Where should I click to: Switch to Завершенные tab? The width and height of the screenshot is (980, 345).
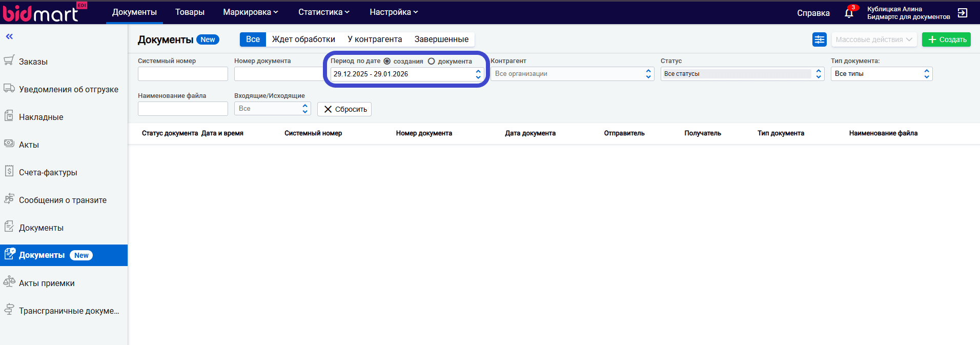pos(441,39)
